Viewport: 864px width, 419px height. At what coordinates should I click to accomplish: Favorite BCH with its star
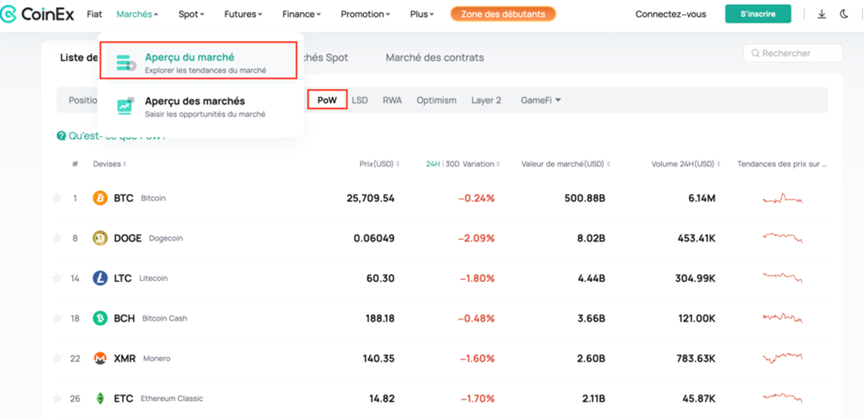(x=57, y=318)
